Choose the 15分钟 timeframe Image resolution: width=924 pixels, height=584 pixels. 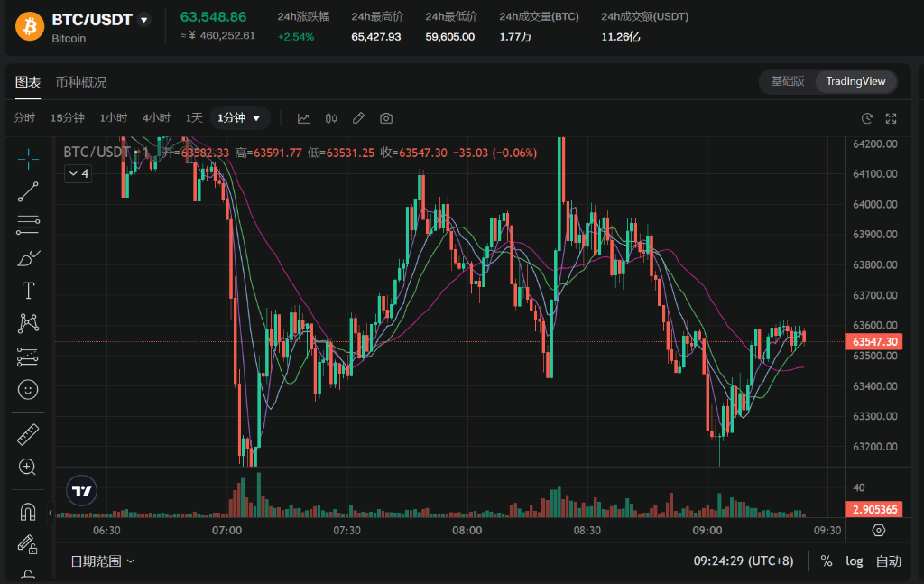tap(68, 118)
